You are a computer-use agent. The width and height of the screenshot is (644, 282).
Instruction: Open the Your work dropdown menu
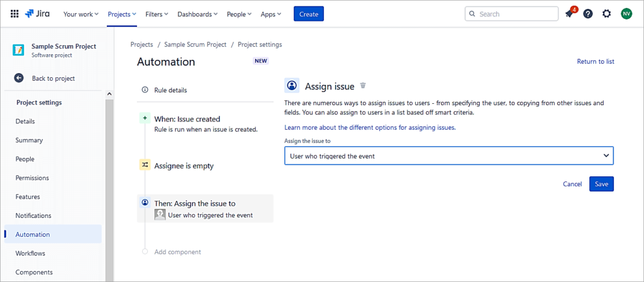click(x=81, y=14)
